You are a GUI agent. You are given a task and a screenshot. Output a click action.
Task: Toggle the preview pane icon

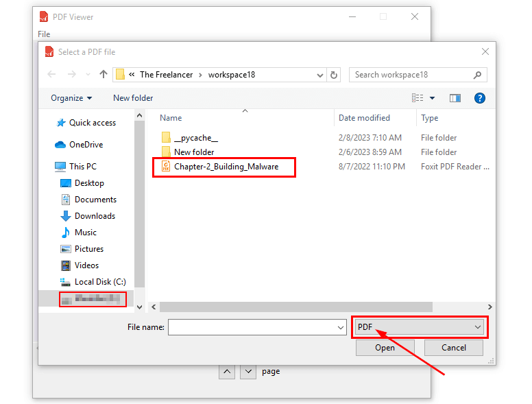pos(455,98)
